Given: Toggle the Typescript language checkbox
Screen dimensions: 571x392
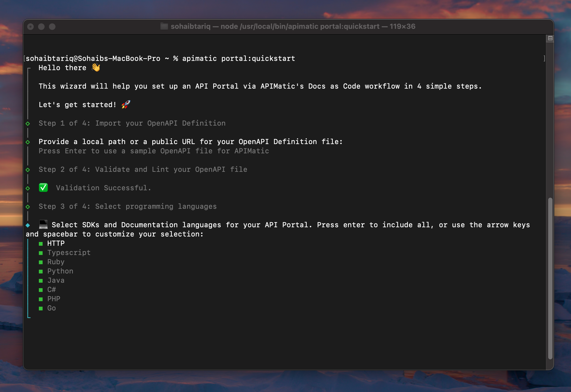Looking at the screenshot, I should [x=41, y=253].
